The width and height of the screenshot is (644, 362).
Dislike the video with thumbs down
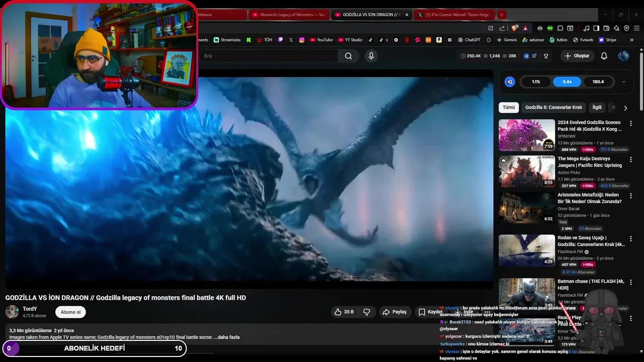pos(367,312)
